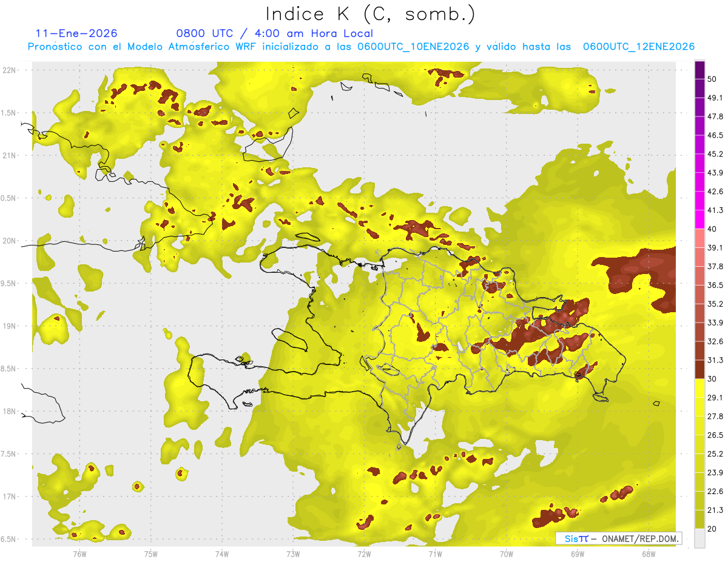Select the valid-until time '0600UTC_12ENE2026'
Viewport: 728px width, 562px height.
pos(638,47)
